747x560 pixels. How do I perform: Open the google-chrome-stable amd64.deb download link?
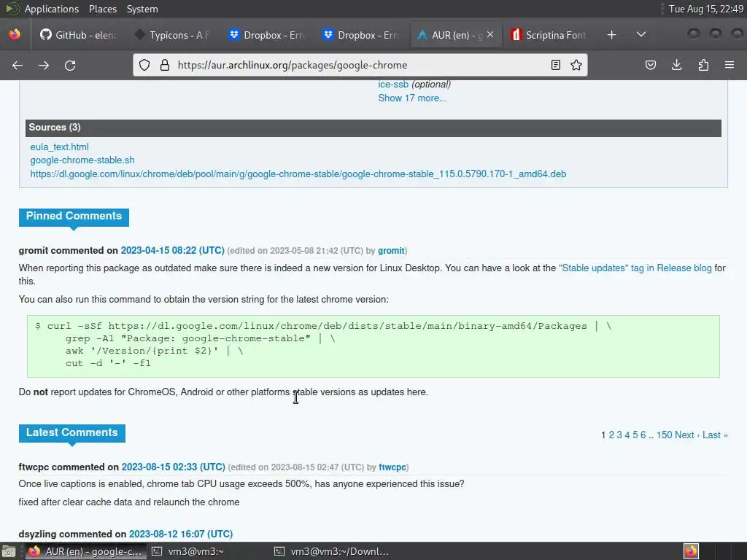coord(298,174)
